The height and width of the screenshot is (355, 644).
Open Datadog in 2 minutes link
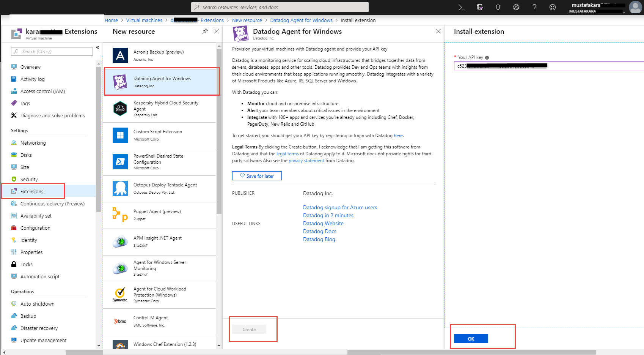328,215
